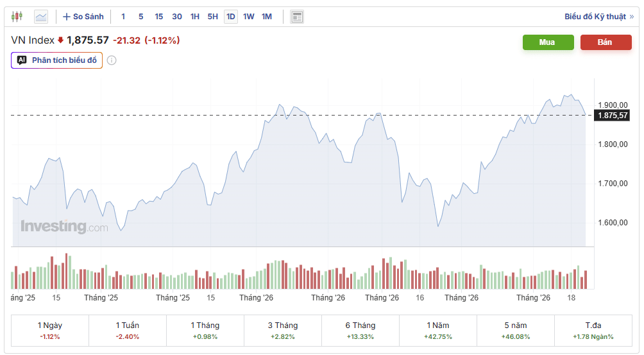Select the 5H timeframe
This screenshot has height=355, width=644.
tap(213, 17)
